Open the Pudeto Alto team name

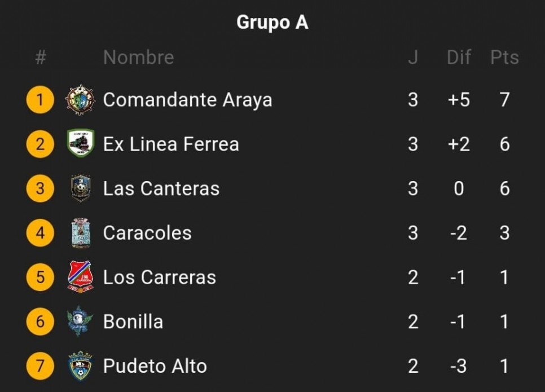(155, 366)
